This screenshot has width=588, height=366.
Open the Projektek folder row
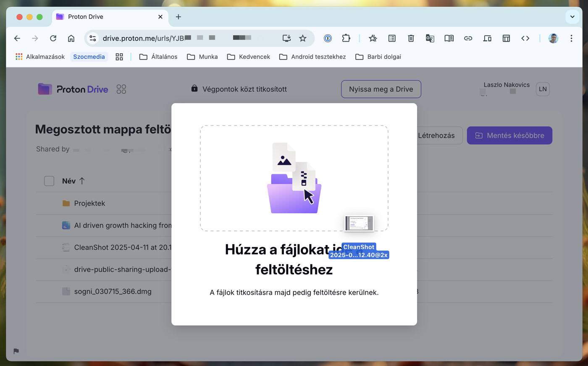[294, 203]
